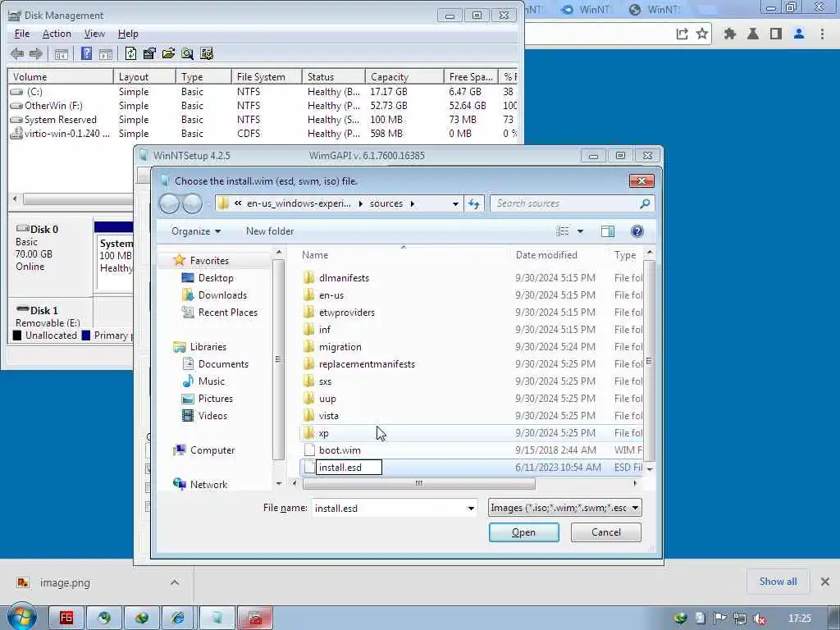Screen dimensions: 840x630
Task: Click refresh button beside the address path
Action: (x=474, y=203)
